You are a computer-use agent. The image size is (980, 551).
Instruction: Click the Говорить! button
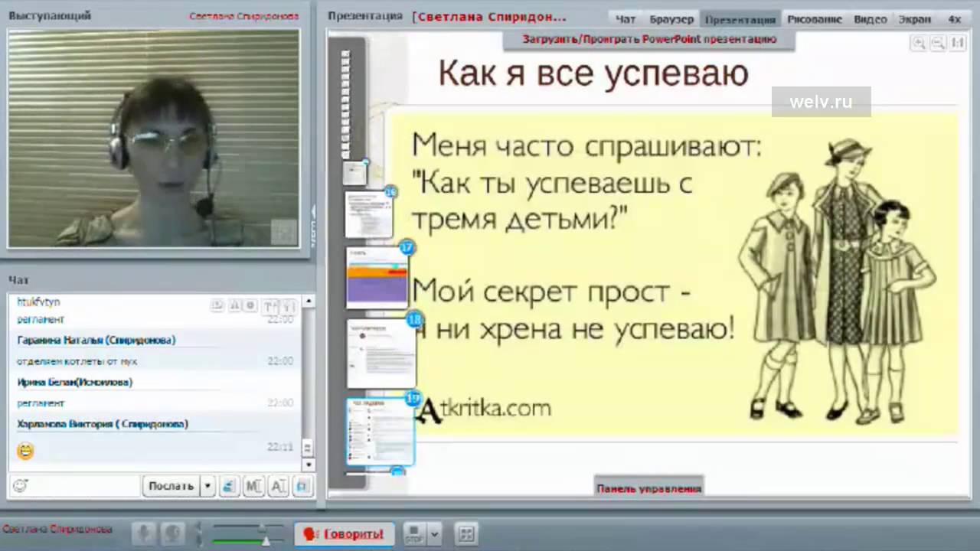344,533
